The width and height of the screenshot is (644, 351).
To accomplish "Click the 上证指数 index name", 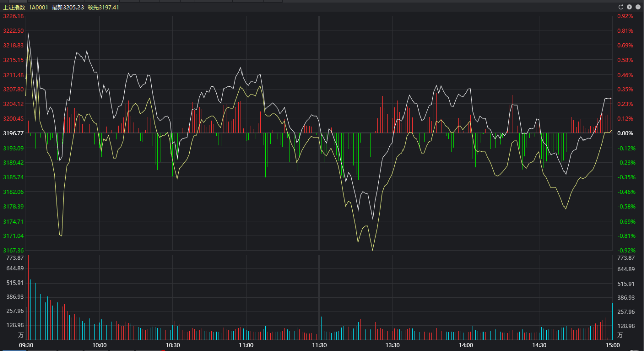I will coord(14,7).
